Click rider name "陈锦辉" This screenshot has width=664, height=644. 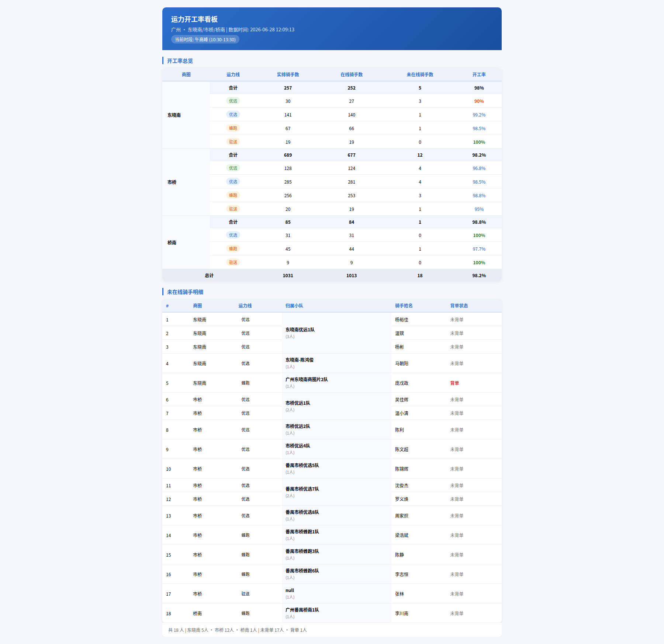coord(402,469)
